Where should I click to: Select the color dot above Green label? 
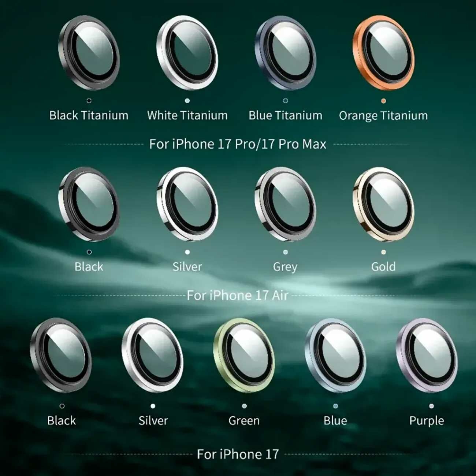click(244, 406)
